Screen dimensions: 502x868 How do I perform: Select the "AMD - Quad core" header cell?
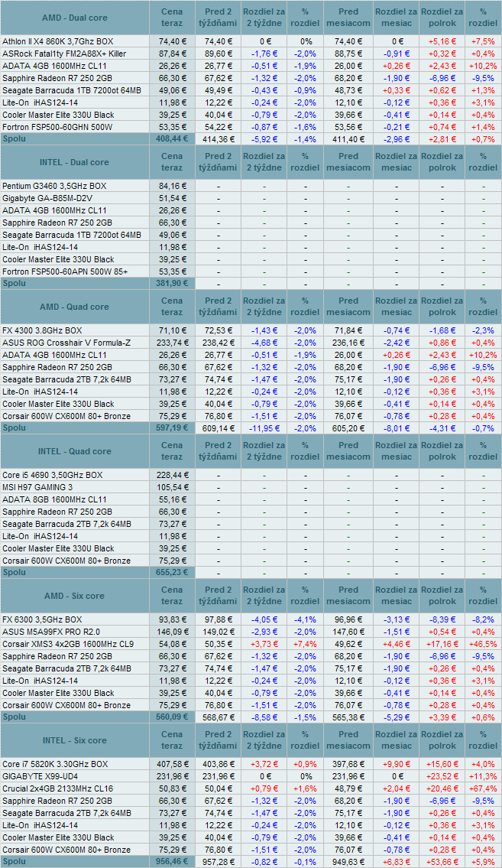pos(75,307)
